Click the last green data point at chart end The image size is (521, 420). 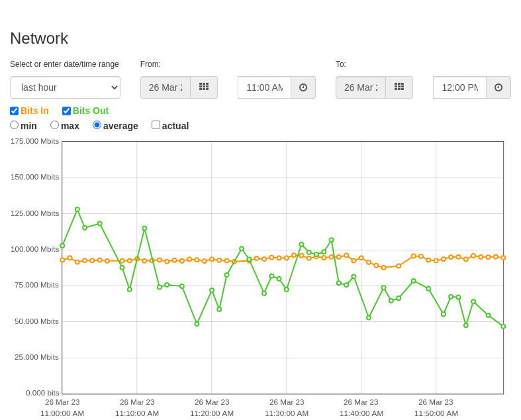(x=503, y=327)
